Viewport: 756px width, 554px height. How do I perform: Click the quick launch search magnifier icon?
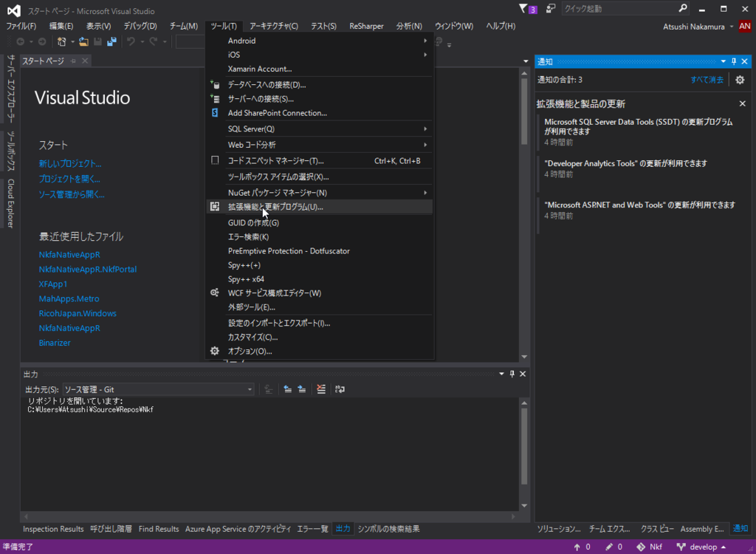[683, 9]
